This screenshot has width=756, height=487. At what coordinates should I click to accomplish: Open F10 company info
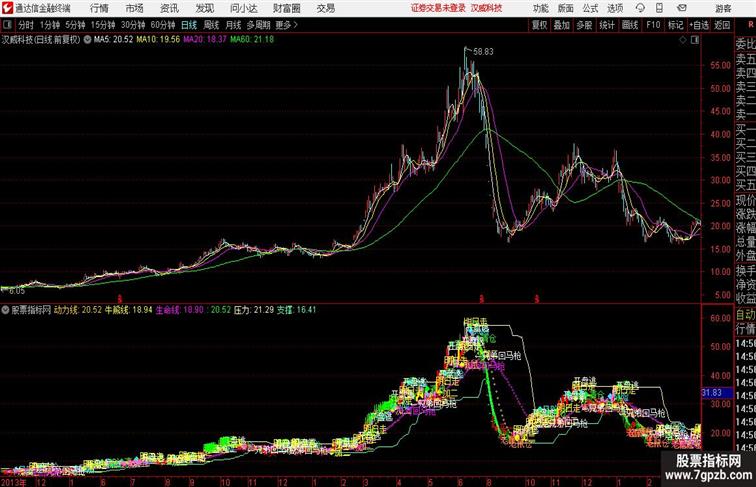click(x=653, y=25)
